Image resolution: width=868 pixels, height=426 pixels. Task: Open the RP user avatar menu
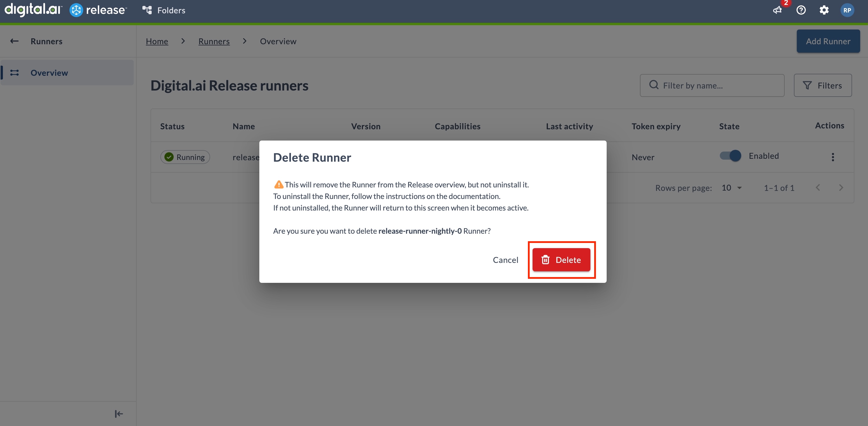pos(847,10)
